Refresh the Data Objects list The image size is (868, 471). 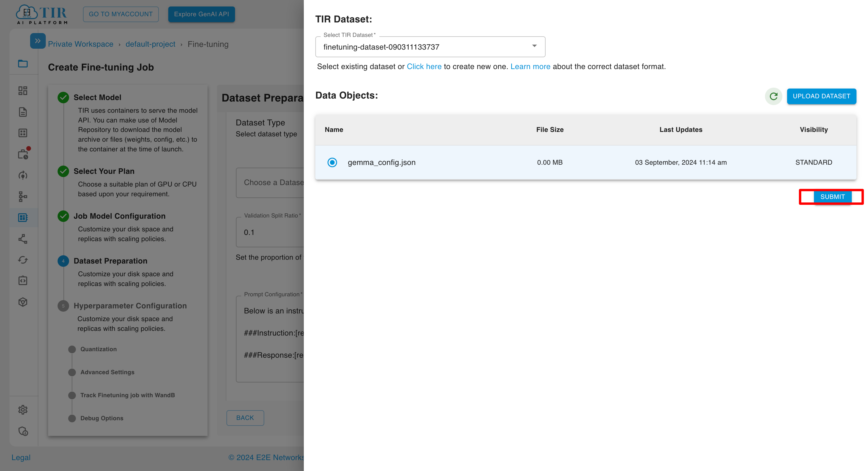773,97
